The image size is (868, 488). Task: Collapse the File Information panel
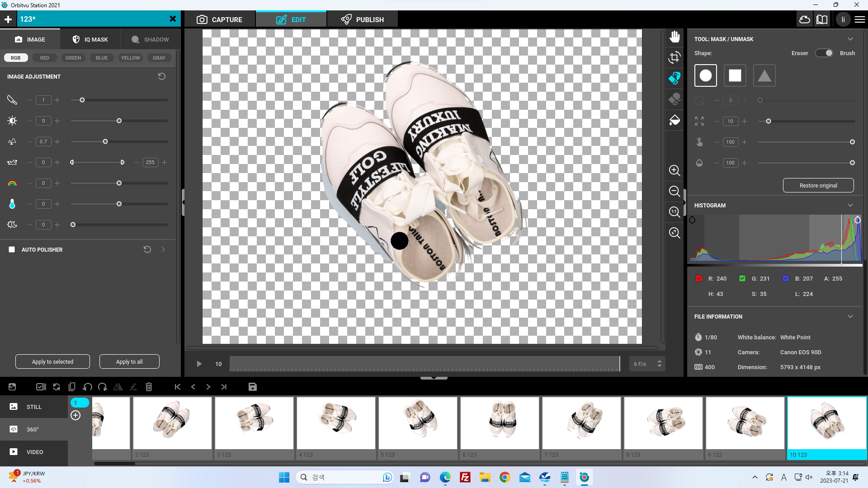click(850, 316)
